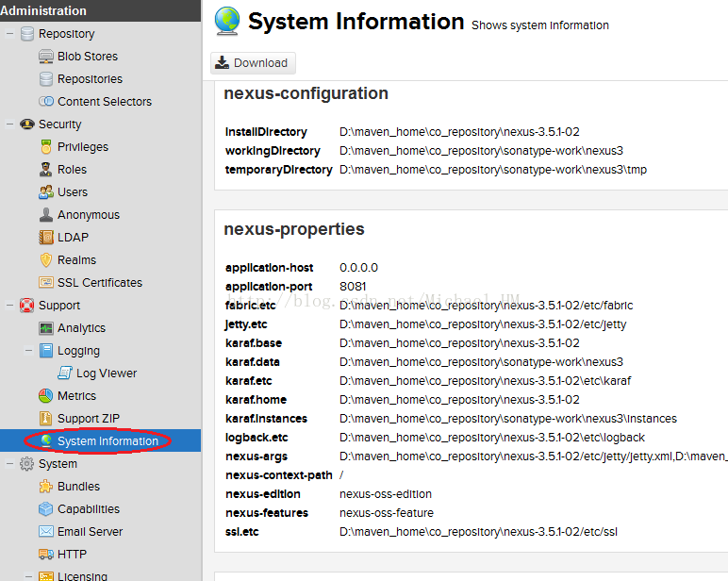
Task: Click the temporaryDirectory path value
Action: coord(493,170)
